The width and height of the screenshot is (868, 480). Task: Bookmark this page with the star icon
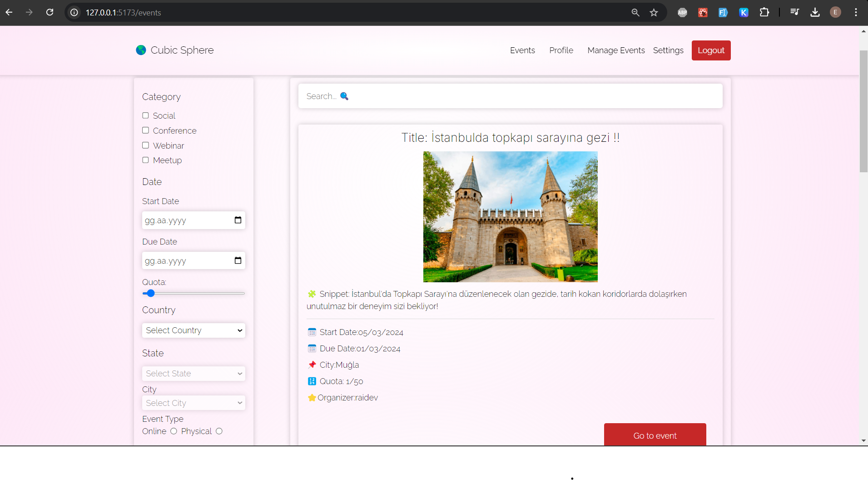click(654, 12)
